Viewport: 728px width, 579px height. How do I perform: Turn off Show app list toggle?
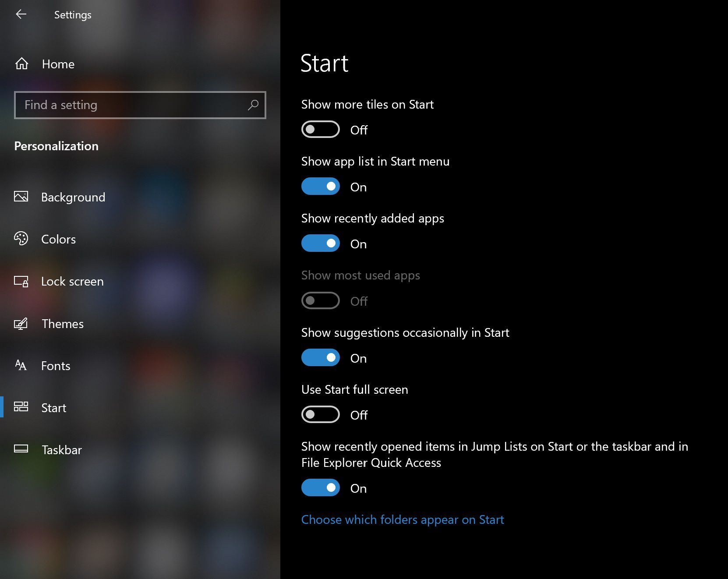[320, 187]
